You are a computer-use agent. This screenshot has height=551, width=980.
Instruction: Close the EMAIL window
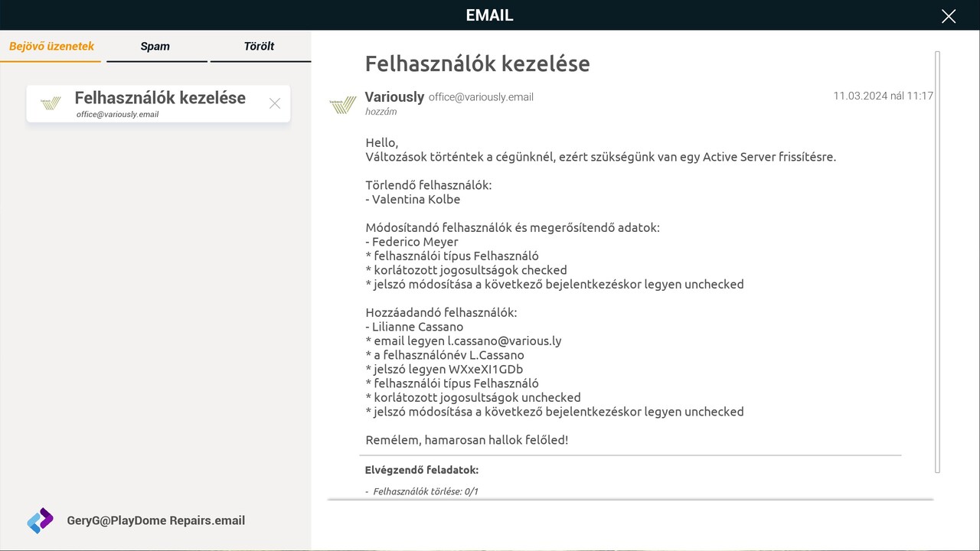tap(949, 16)
